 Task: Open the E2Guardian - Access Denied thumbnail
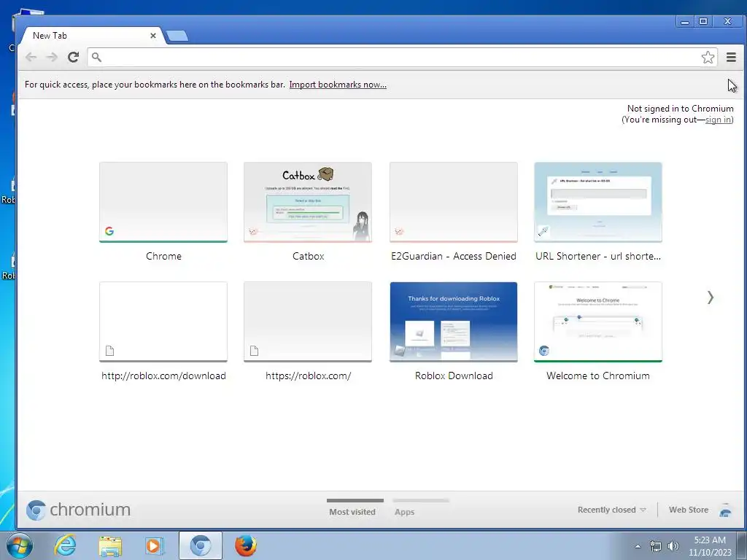pos(454,203)
